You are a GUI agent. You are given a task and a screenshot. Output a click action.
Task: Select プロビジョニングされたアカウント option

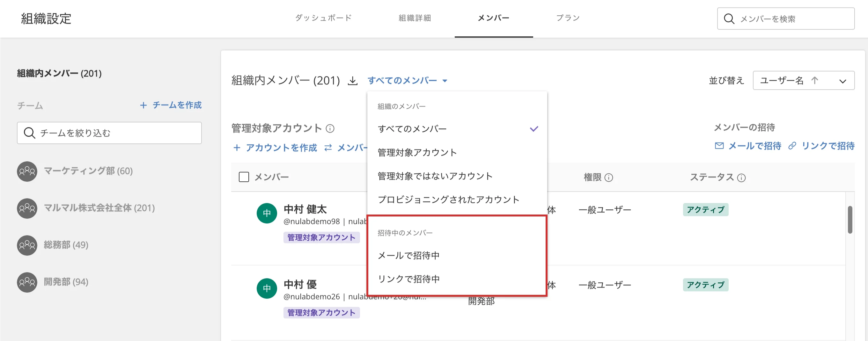tap(457, 200)
